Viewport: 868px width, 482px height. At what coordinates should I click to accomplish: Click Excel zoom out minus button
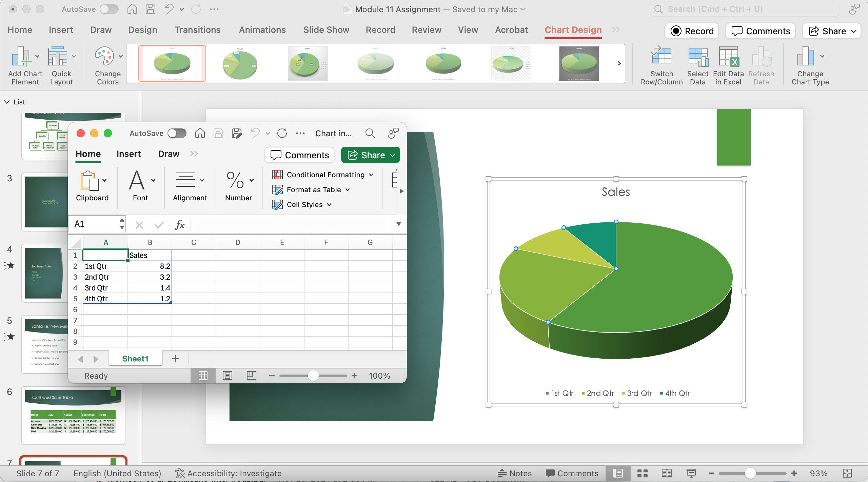click(272, 376)
